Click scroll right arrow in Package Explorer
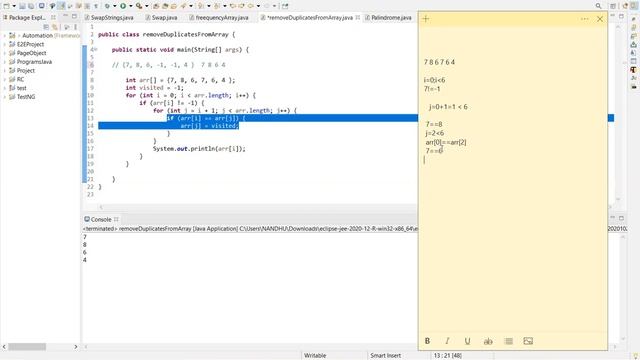This screenshot has width=640, height=360. point(76,347)
